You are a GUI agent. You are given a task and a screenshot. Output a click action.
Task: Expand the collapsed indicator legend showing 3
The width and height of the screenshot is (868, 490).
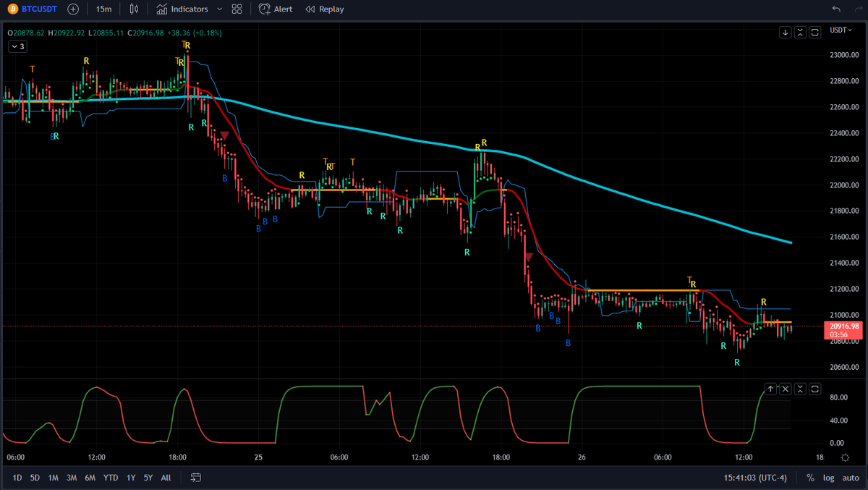[x=17, y=46]
